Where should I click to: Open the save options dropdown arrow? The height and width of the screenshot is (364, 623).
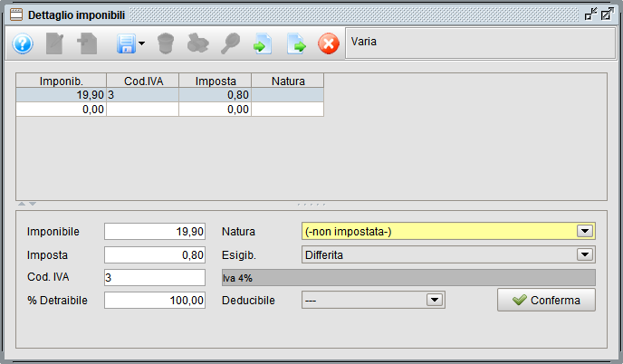click(x=141, y=43)
